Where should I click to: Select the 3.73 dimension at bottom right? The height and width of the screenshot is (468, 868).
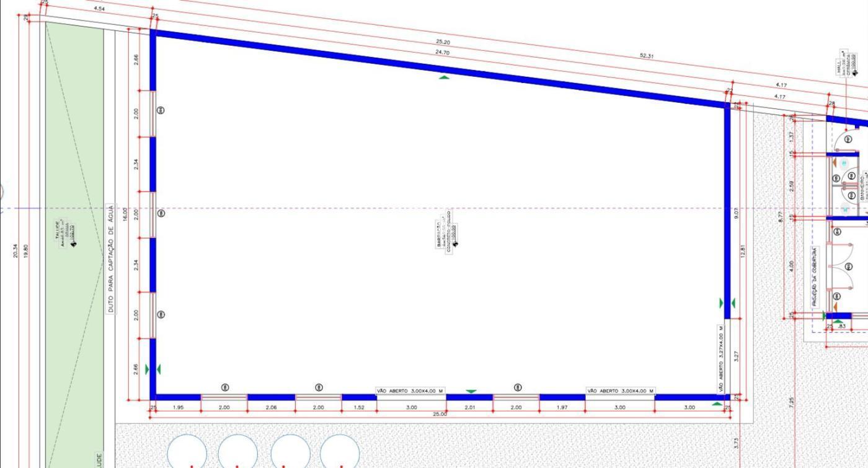[x=736, y=444]
